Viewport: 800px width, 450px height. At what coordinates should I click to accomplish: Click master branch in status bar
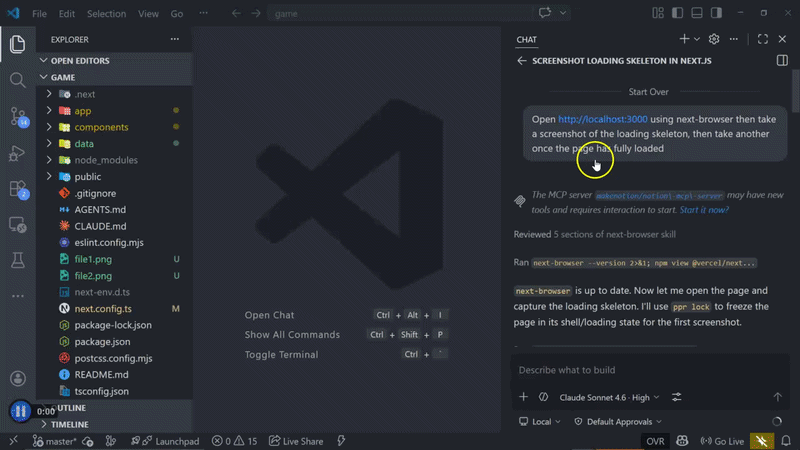(x=54, y=441)
